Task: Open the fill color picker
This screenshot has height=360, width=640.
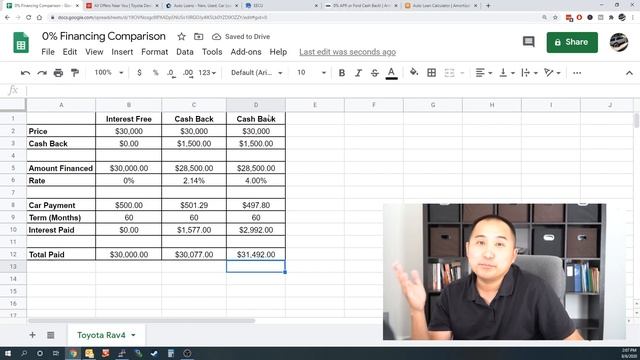Action: [x=414, y=73]
